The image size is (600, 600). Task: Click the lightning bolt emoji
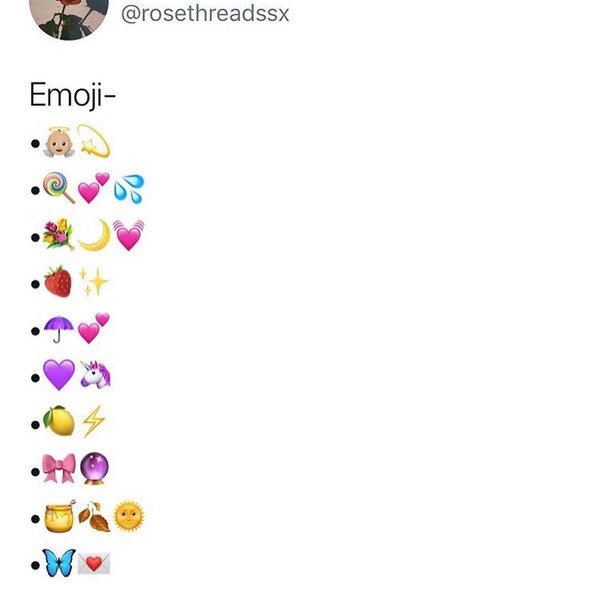pyautogui.click(x=94, y=422)
